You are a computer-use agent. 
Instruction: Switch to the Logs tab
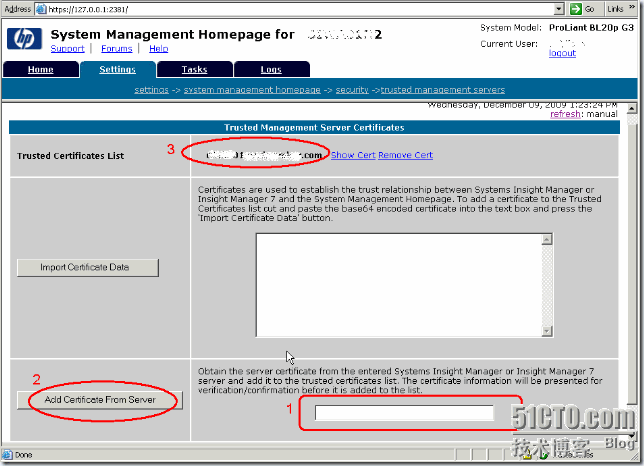(x=271, y=69)
